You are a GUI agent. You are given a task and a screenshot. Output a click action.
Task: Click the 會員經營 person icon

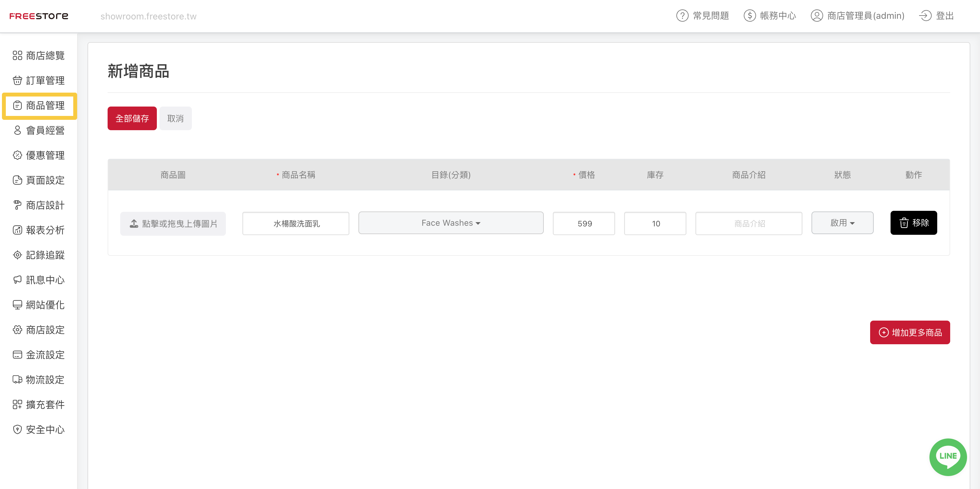pyautogui.click(x=17, y=130)
